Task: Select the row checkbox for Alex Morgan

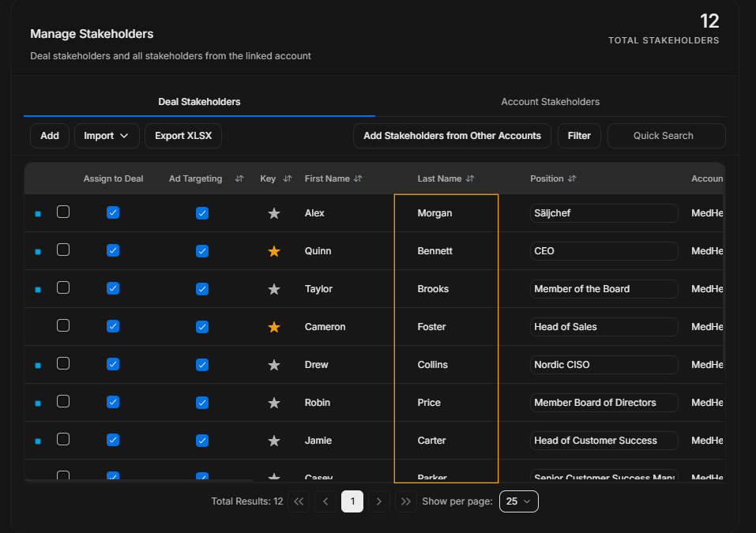Action: (63, 212)
